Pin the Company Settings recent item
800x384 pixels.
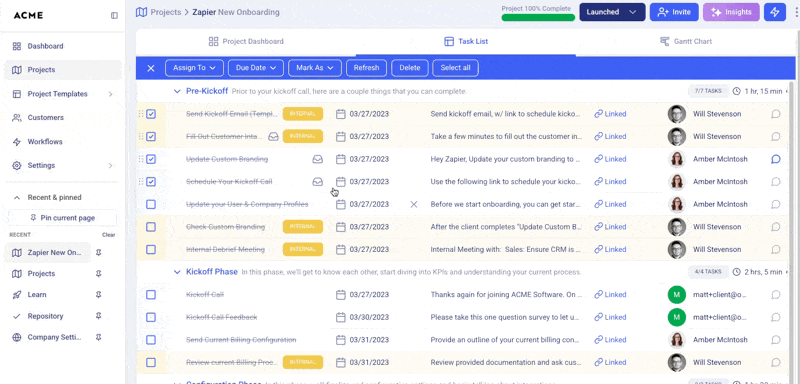(x=98, y=337)
